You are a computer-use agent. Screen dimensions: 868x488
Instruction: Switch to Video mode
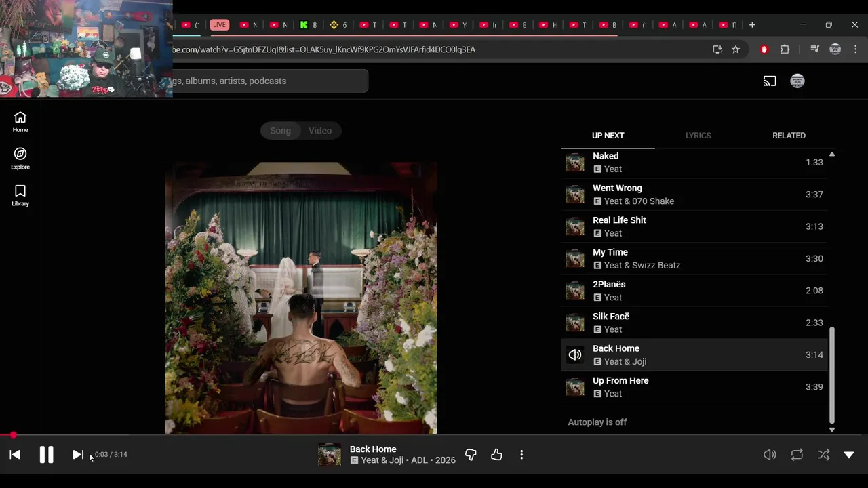pyautogui.click(x=320, y=131)
